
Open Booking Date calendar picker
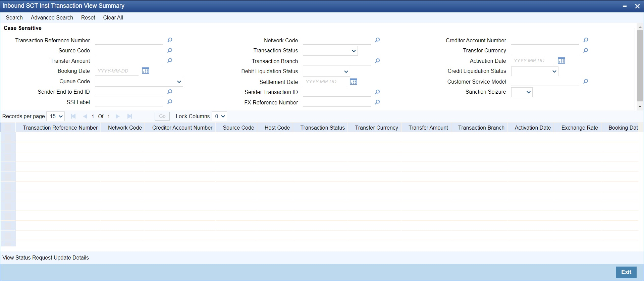pyautogui.click(x=146, y=71)
